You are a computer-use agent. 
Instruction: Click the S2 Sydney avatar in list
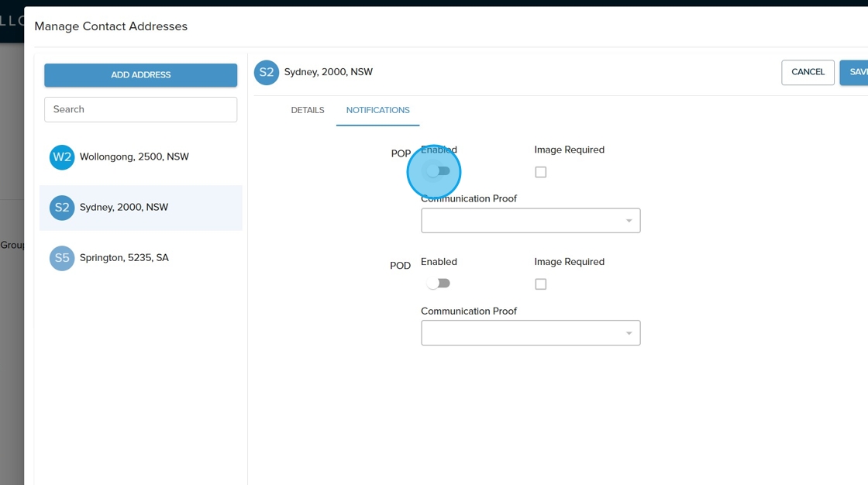click(62, 208)
